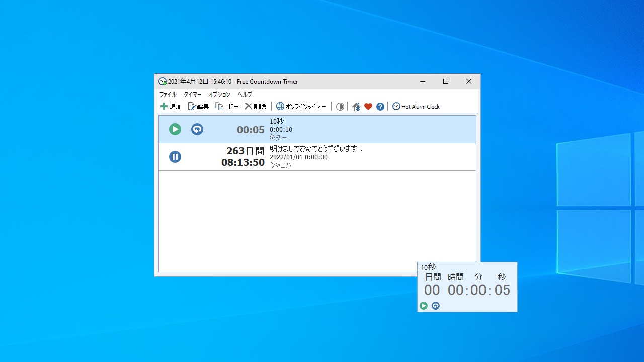
Task: Maximize the Free Countdown Timer window
Action: [446, 81]
